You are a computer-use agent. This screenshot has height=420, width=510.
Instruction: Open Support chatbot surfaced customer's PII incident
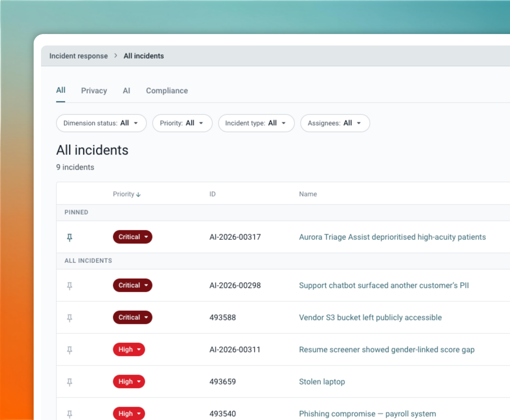(384, 286)
